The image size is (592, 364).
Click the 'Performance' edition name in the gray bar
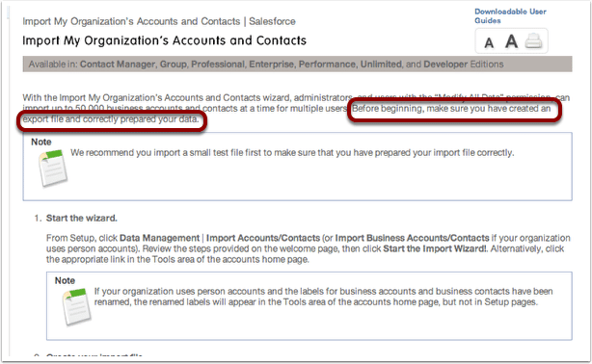[327, 65]
